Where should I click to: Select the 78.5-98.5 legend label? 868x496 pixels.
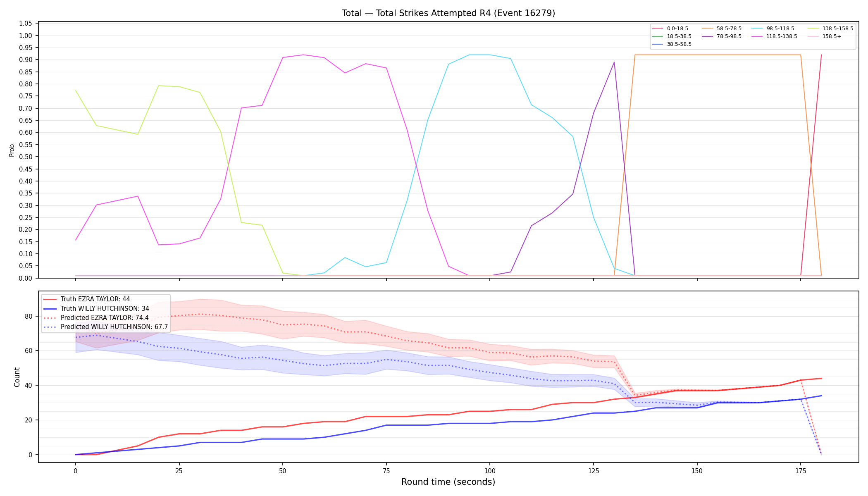point(729,36)
